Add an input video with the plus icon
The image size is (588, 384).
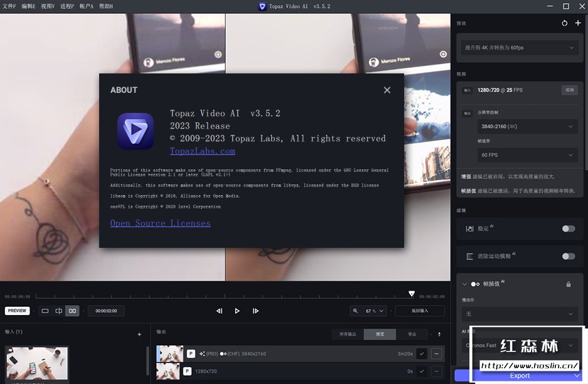point(139,334)
